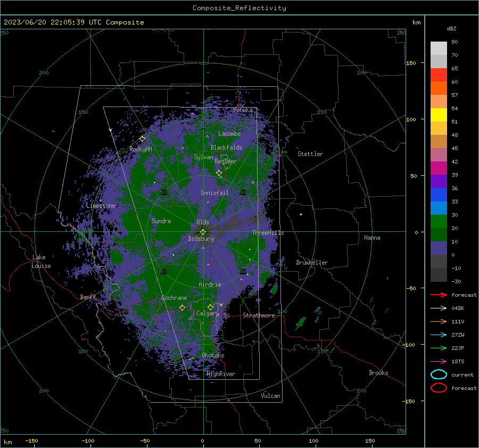
Task: Click the magenta 18TS arrow in legend
Action: (439, 362)
